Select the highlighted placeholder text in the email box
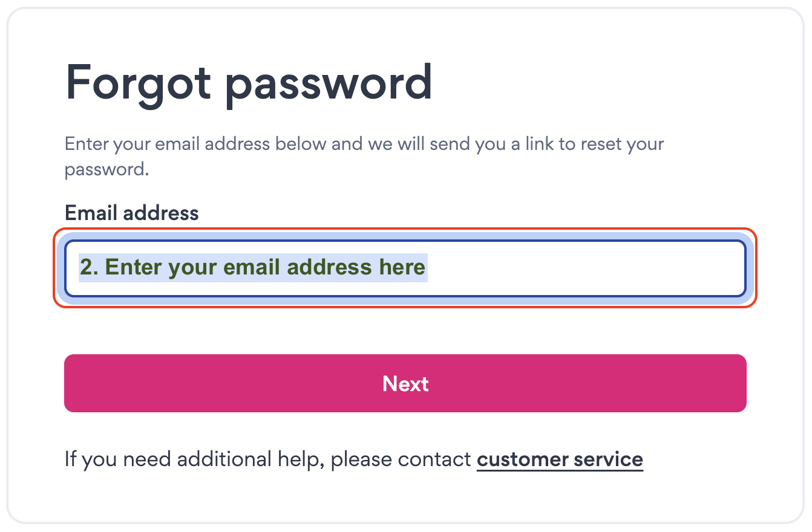 pos(253,267)
